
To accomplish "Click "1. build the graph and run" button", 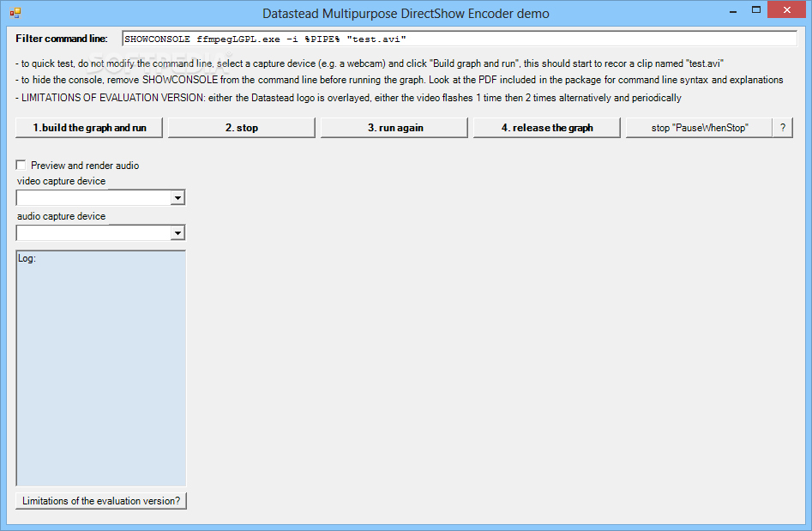I will tap(89, 128).
